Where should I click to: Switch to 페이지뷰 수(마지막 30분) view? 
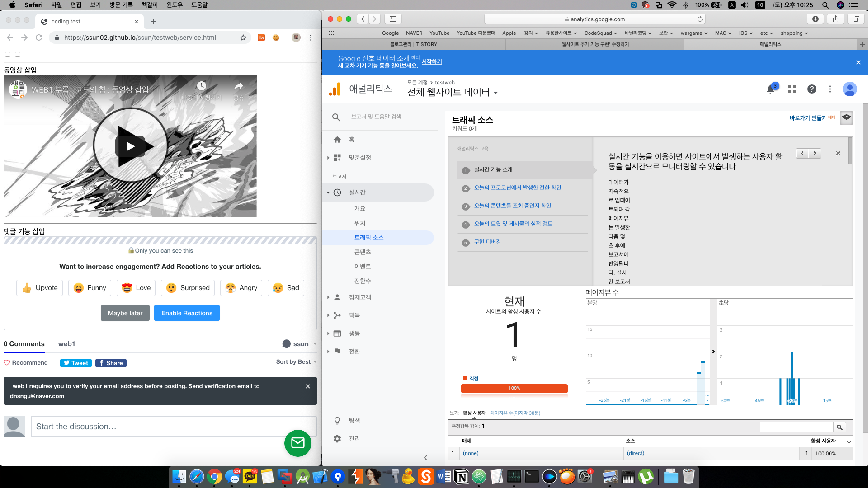(x=515, y=413)
